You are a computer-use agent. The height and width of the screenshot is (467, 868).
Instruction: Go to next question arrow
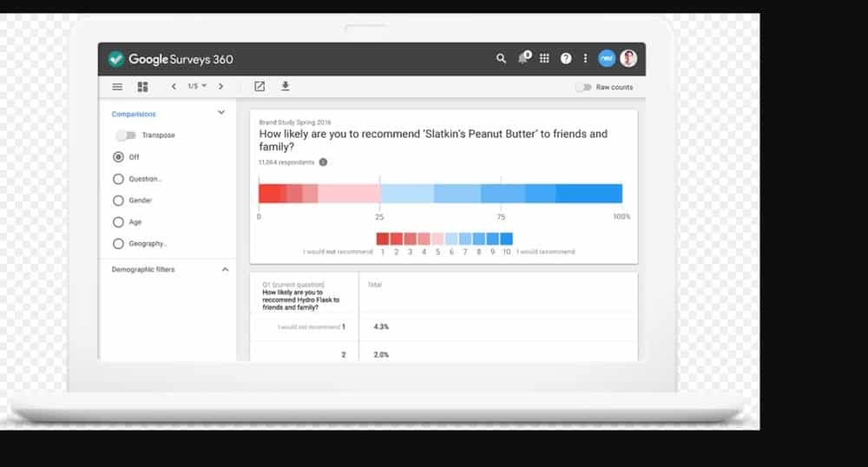220,86
